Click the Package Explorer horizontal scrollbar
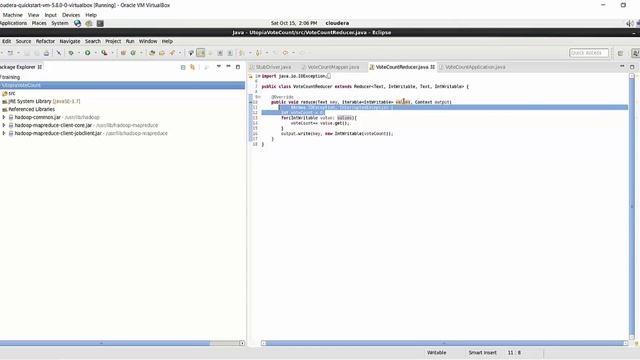640x360 pixels. [105, 343]
